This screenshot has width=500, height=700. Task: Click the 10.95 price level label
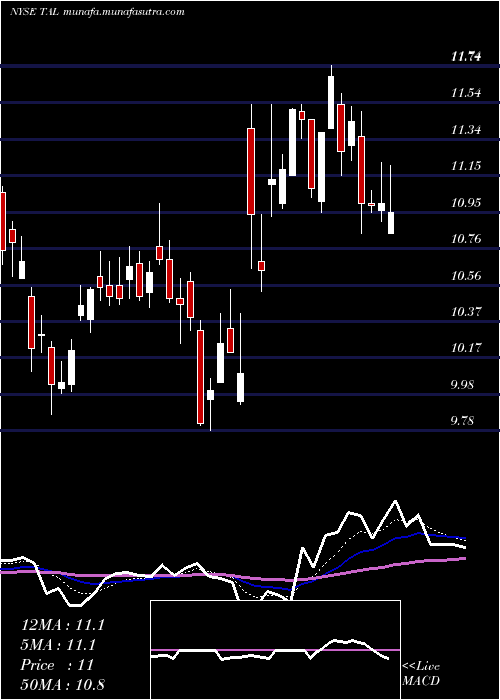coord(466,203)
